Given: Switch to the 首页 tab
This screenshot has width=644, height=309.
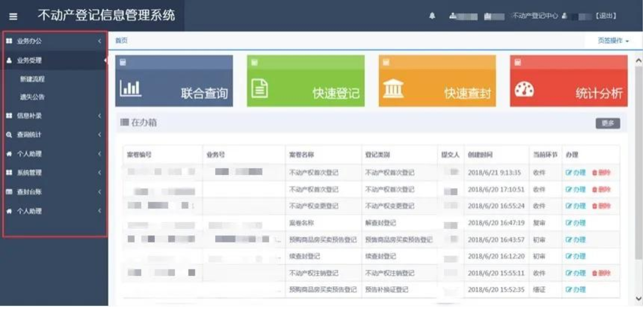Looking at the screenshot, I should pyautogui.click(x=121, y=40).
